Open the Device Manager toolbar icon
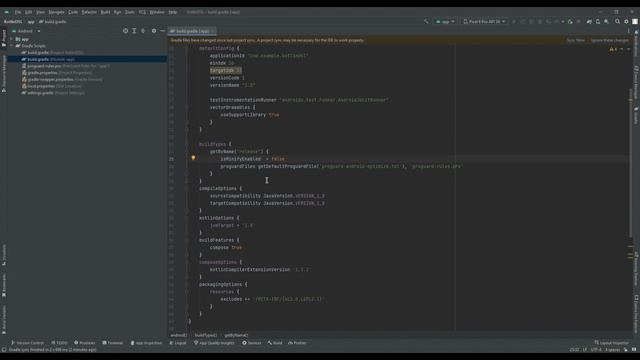640x360 pixels. (x=598, y=21)
